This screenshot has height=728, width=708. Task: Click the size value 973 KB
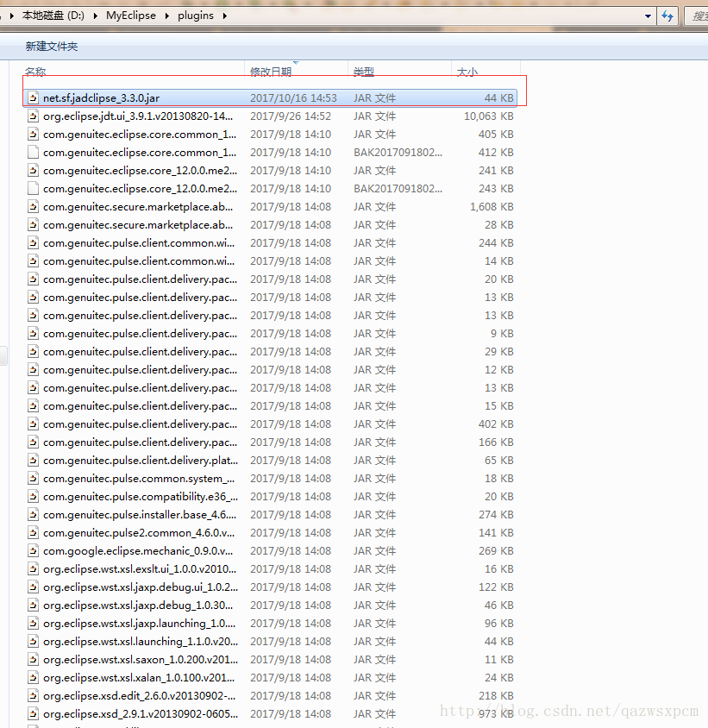click(496, 713)
